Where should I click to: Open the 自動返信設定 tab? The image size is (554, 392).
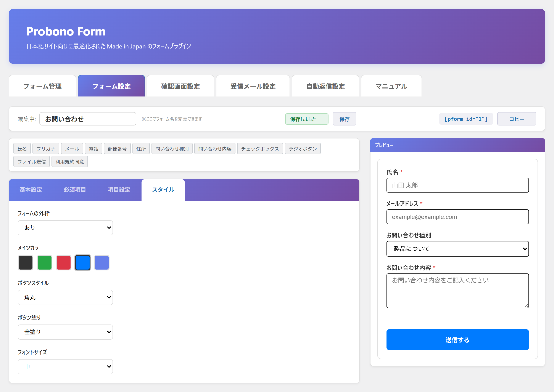tap(325, 86)
